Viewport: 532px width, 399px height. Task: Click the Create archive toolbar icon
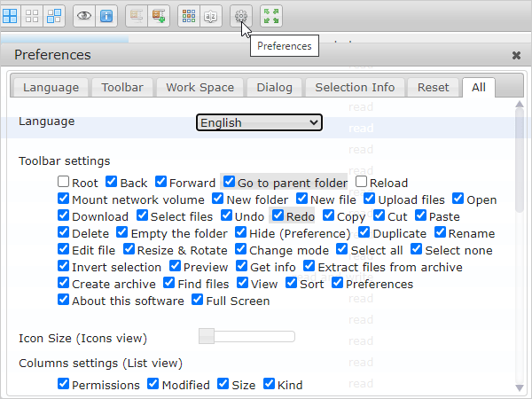tap(159, 16)
